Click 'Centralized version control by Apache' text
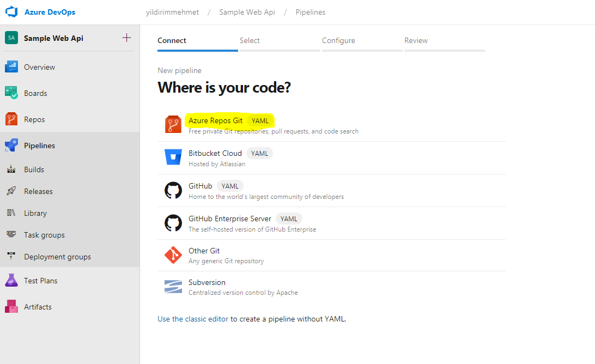The height and width of the screenshot is (364, 595). (x=243, y=293)
